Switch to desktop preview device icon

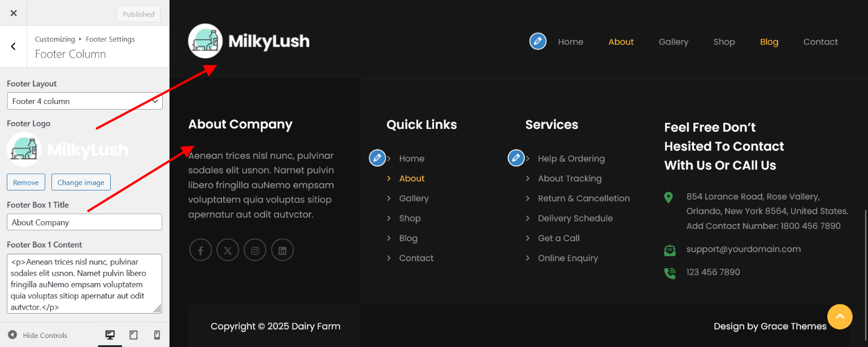(110, 335)
